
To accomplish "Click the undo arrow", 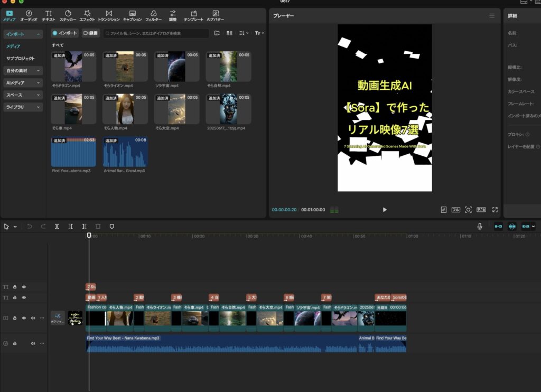I will 30,227.
